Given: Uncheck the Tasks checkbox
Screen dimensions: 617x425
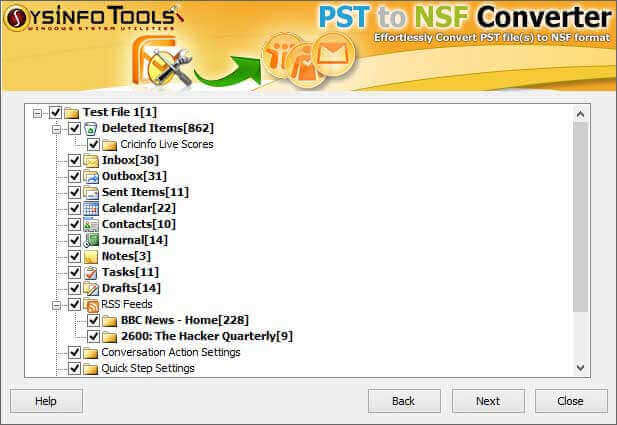Looking at the screenshot, I should [74, 272].
